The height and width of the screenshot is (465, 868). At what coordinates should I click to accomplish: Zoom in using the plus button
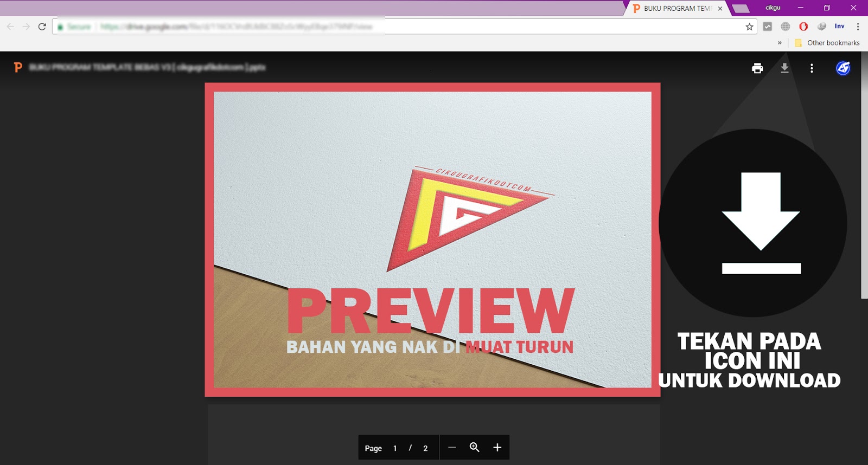coord(497,448)
